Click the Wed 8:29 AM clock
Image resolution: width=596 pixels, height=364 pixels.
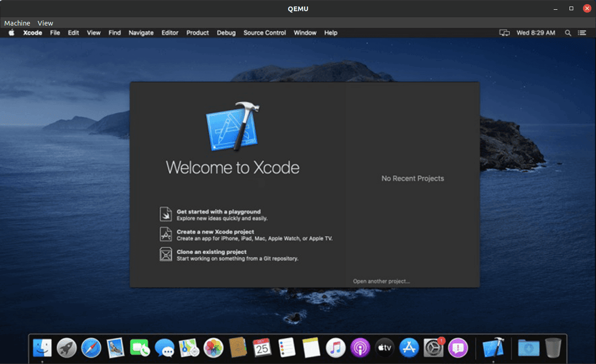coord(536,33)
